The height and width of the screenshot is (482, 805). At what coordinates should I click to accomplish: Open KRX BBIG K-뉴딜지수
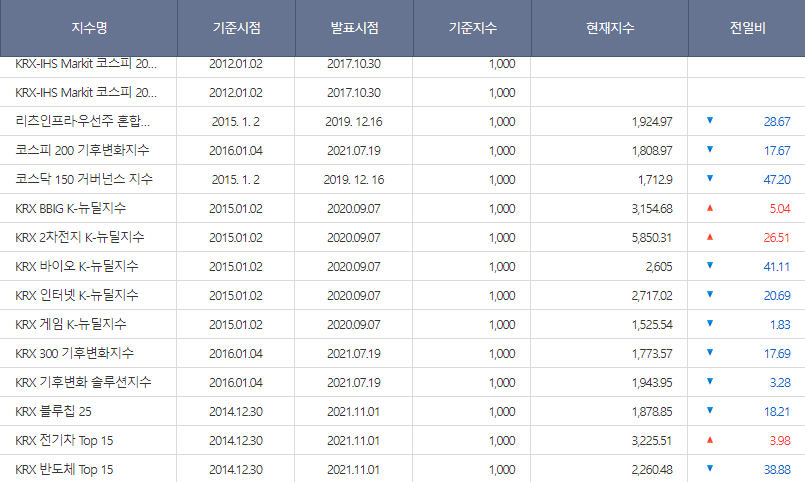(70, 208)
